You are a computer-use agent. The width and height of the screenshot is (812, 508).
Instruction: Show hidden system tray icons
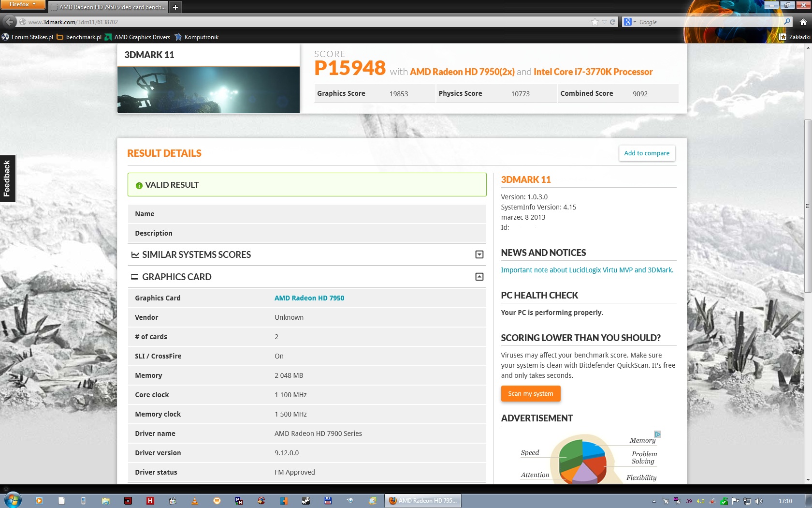coord(654,501)
